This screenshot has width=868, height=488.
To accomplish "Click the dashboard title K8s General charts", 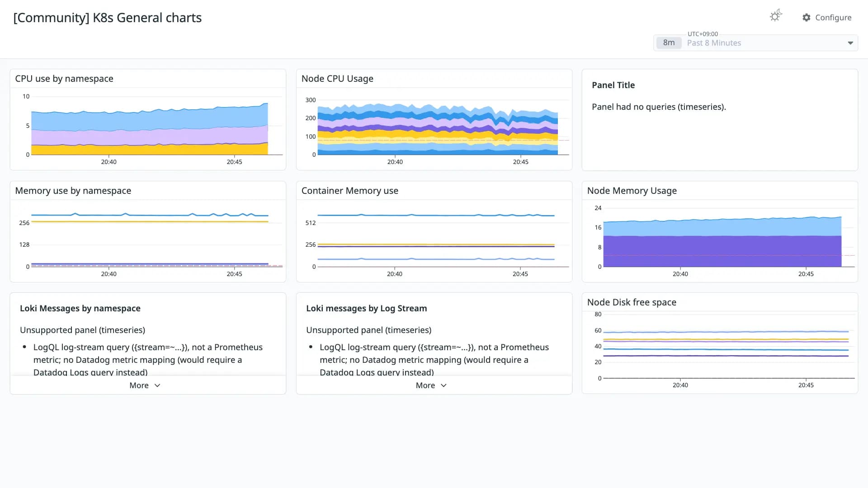I will 108,18.
